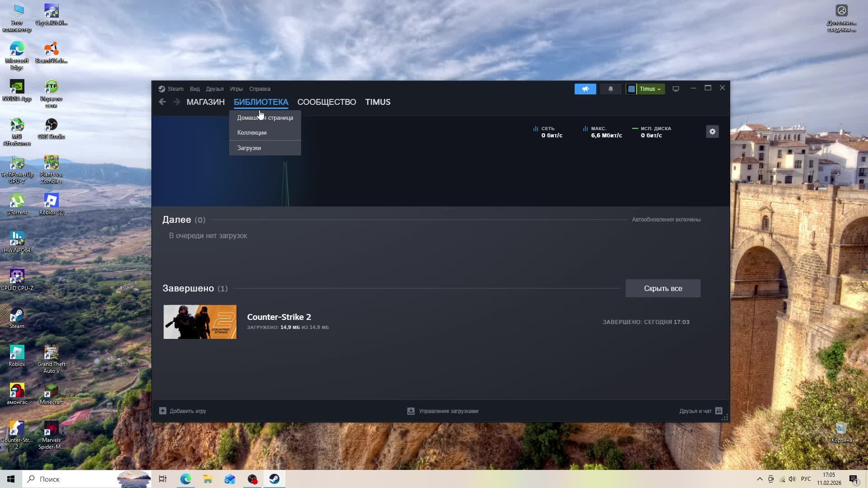Image resolution: width=868 pixels, height=488 pixels.
Task: Open the downloads settings gear icon
Action: pos(712,131)
